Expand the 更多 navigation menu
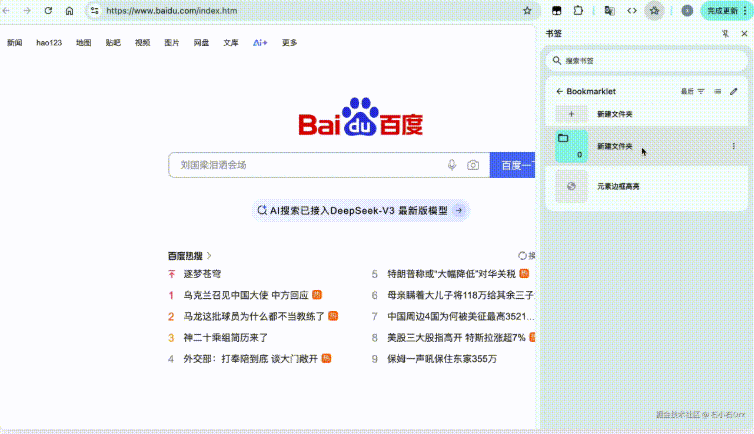The height and width of the screenshot is (434, 754). coord(289,43)
